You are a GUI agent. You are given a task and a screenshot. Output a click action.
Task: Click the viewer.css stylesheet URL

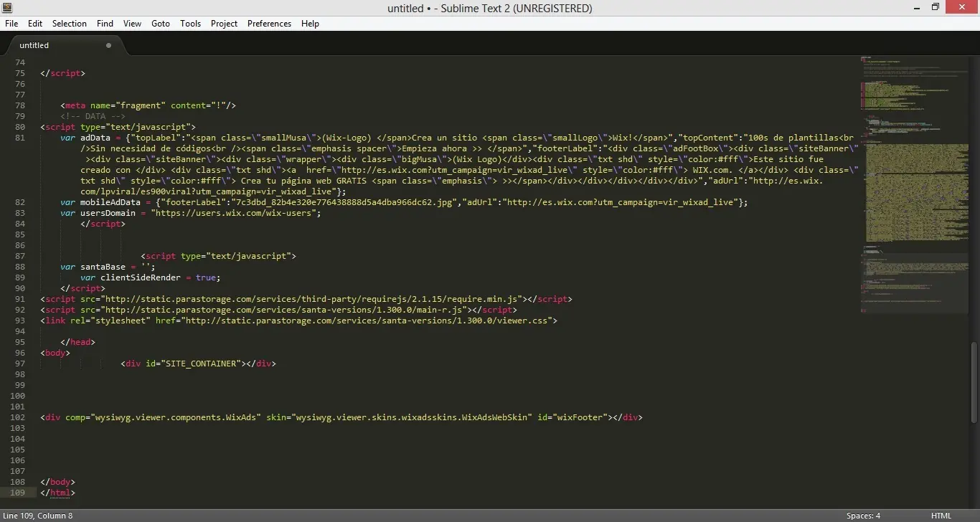[x=368, y=321]
